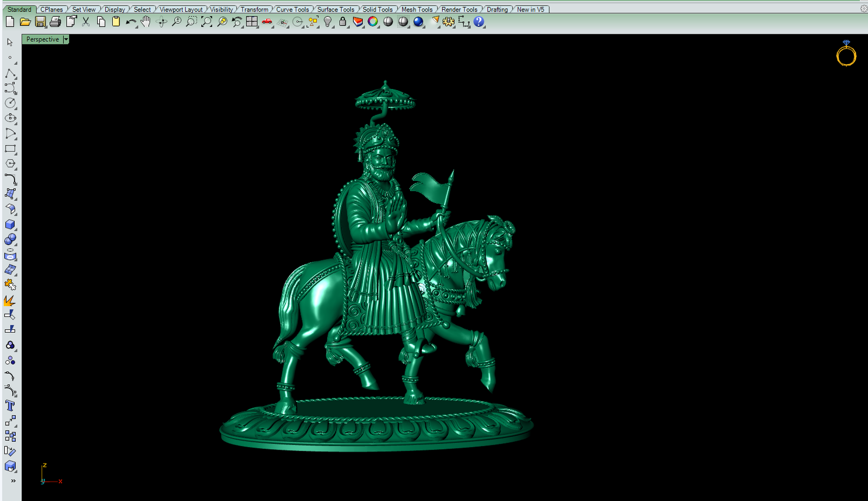Select the Text object T tool

coord(10,406)
